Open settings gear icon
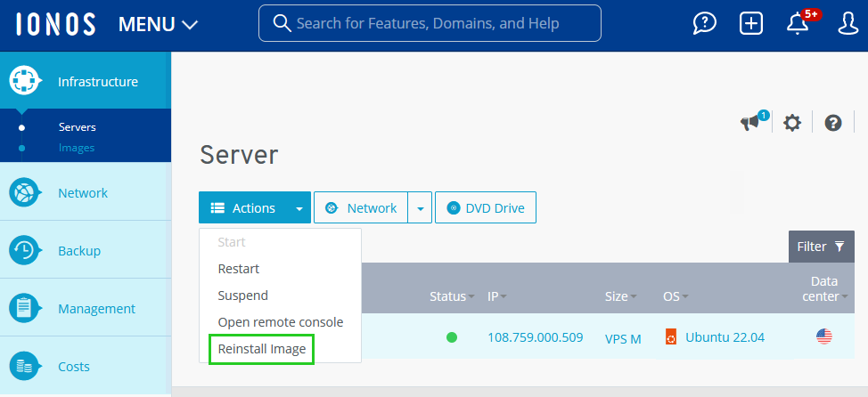Screen dimensions: 868x397 tap(792, 123)
